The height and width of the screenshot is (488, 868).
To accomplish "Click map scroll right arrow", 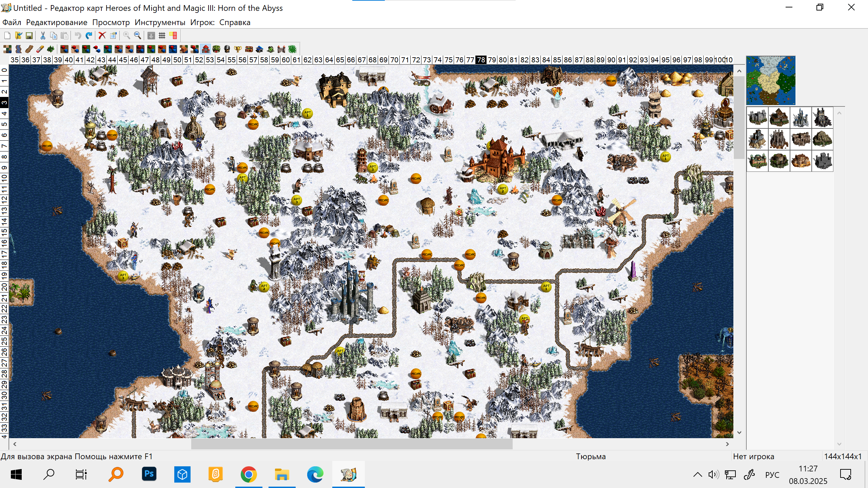I will (727, 444).
